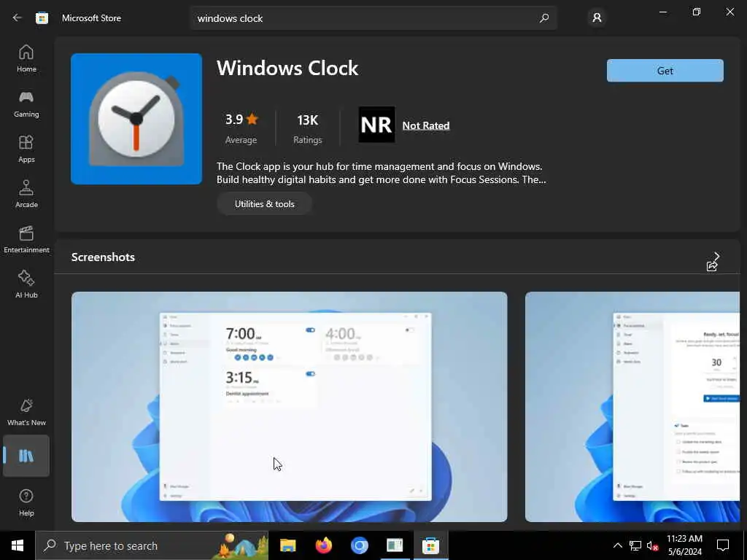This screenshot has height=560, width=747.
Task: Open Home in the sidebar
Action: pos(26,58)
